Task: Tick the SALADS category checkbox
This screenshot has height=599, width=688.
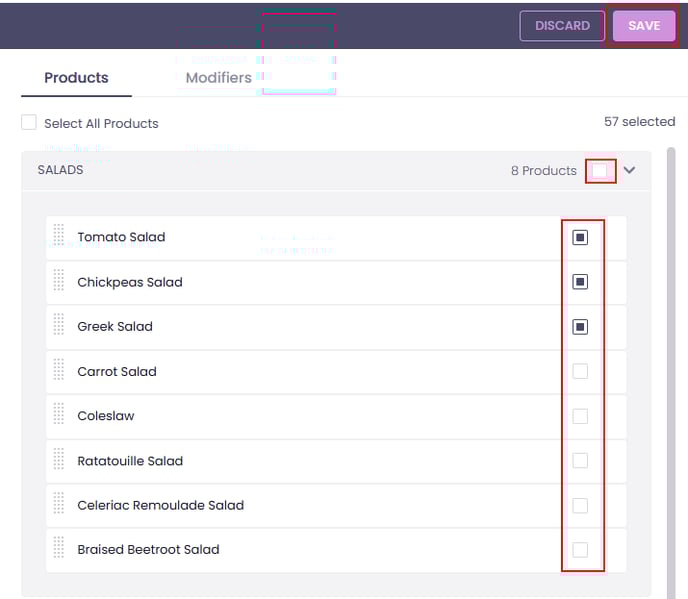Action: point(599,171)
